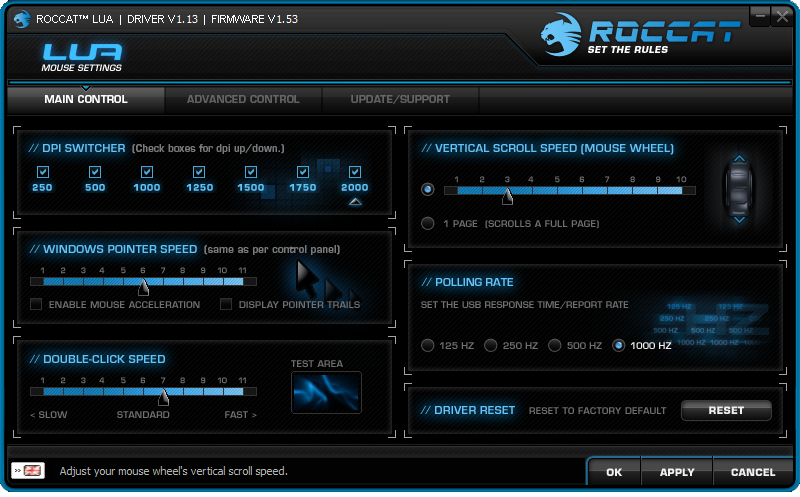Enable mouse acceleration checkbox
This screenshot has width=800, height=497.
tap(36, 304)
